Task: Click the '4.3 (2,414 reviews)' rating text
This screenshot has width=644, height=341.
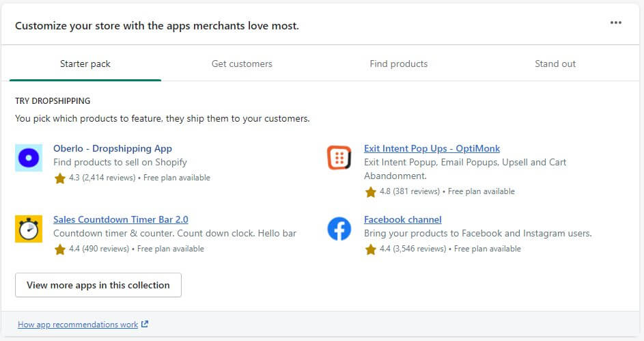Action: point(102,178)
